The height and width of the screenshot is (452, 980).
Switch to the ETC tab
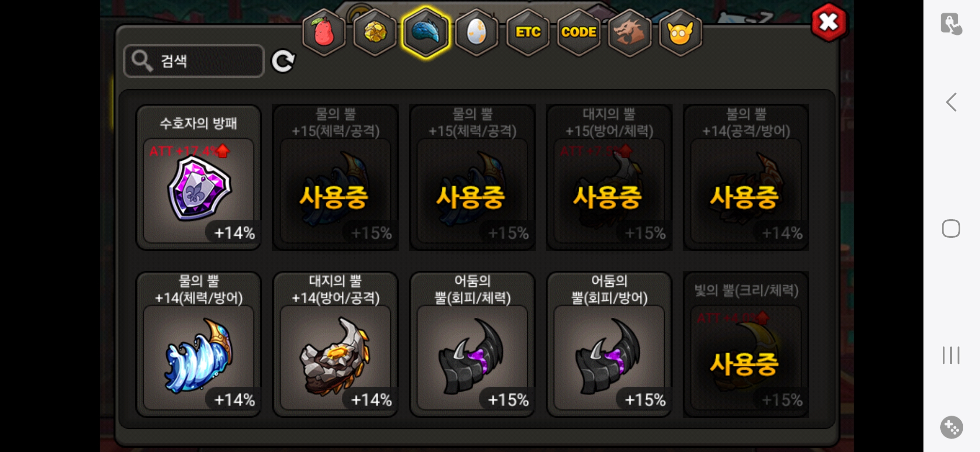(528, 33)
